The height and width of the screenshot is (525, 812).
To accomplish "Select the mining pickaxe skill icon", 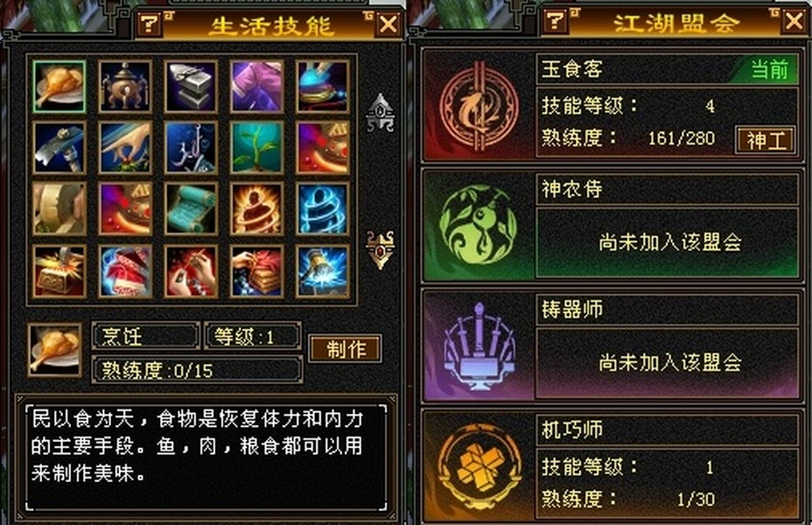I will (59, 148).
